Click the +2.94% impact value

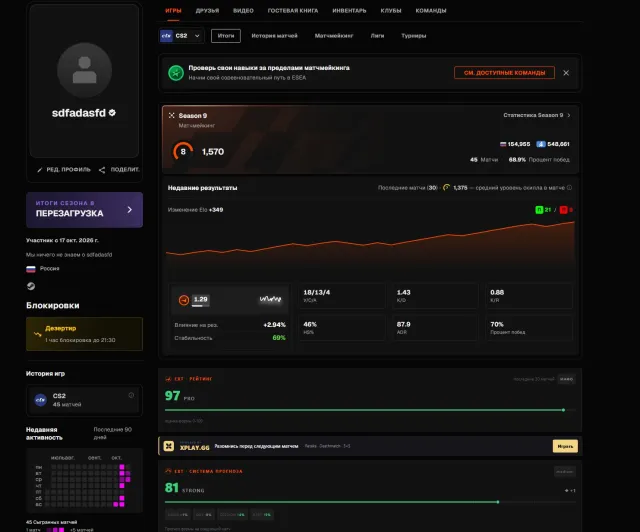click(274, 325)
